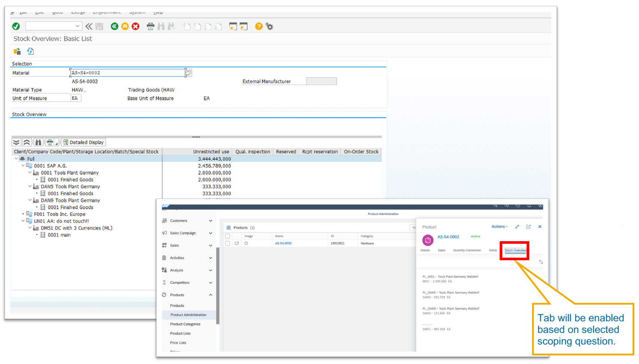Collapse the Products sidebar section
Viewport: 639px width, 364px height.
211,295
